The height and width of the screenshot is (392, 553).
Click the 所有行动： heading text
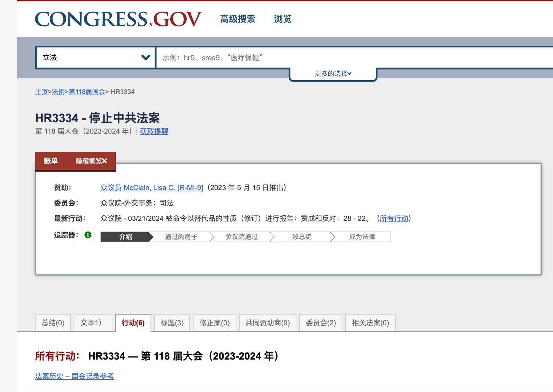(x=58, y=356)
